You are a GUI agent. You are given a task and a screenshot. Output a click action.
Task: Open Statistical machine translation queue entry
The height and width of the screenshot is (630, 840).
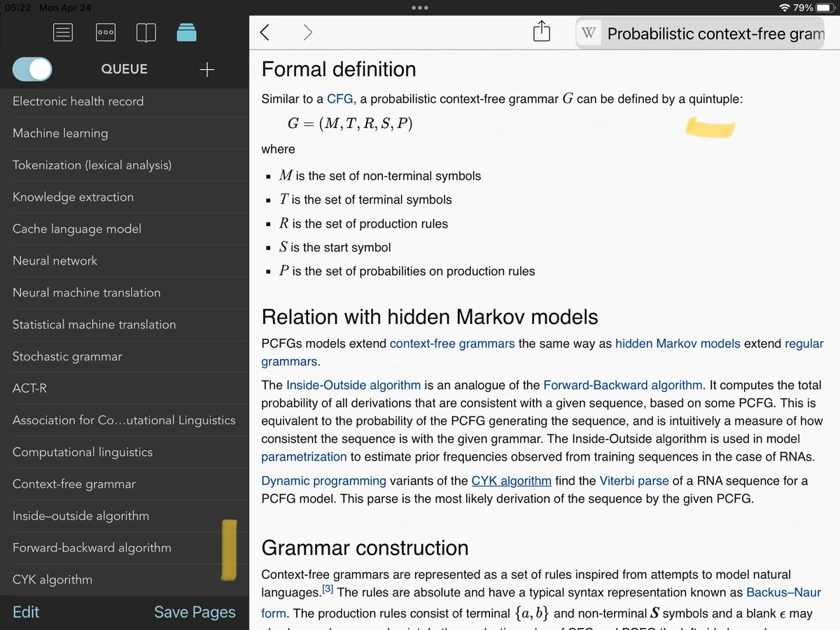point(125,324)
